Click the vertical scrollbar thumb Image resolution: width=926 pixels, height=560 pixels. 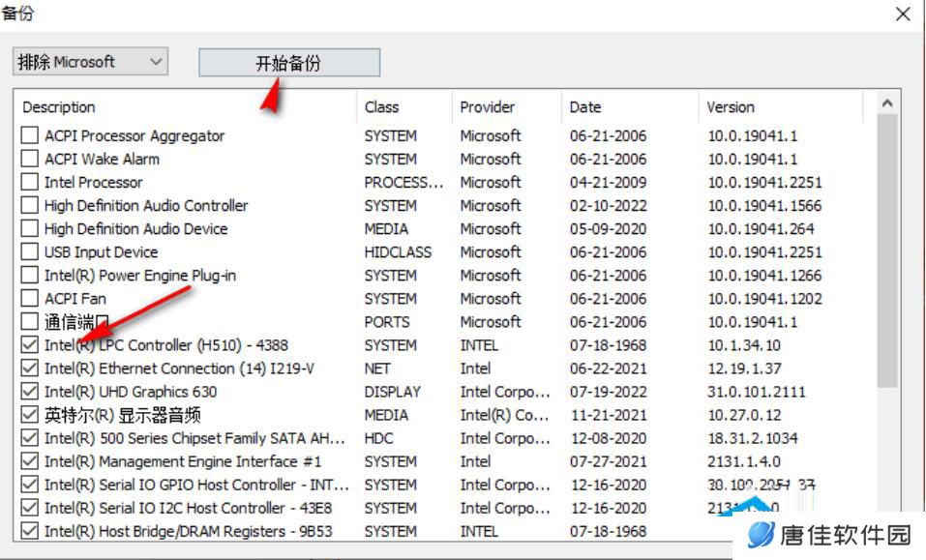[887, 251]
